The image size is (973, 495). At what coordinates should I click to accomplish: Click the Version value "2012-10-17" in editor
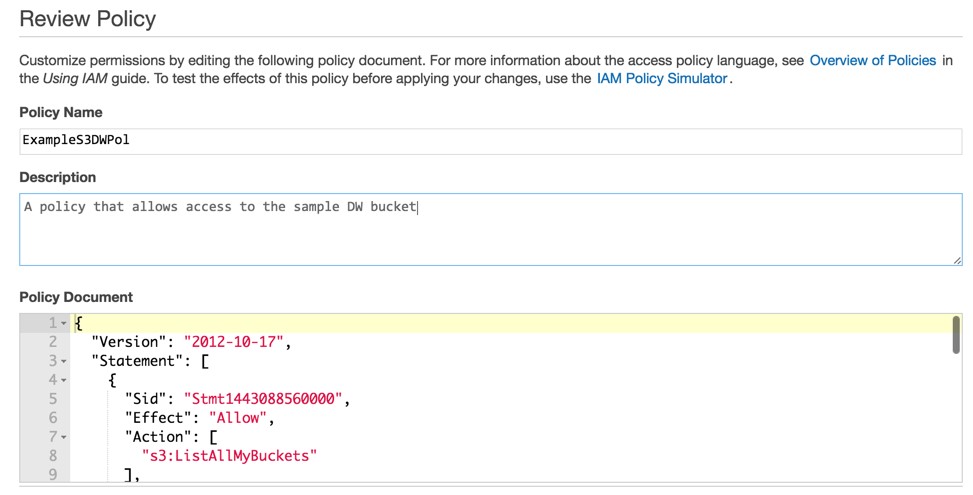click(233, 342)
